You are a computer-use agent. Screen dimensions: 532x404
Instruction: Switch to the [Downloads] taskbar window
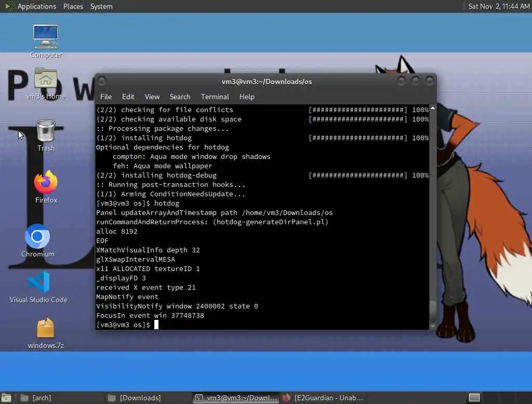(x=148, y=398)
